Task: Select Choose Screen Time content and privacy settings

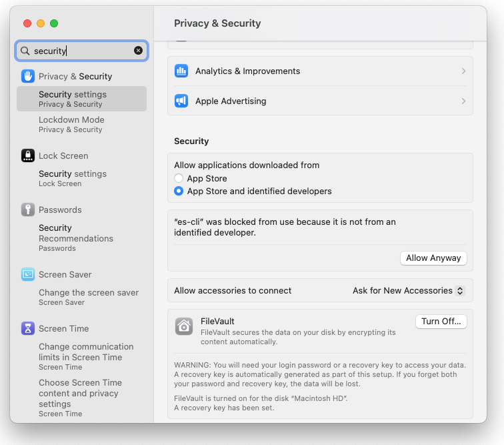Action: tap(81, 398)
